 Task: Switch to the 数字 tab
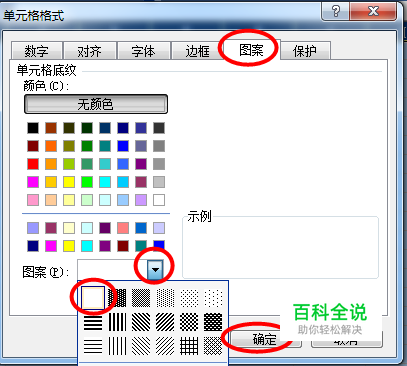[x=37, y=51]
